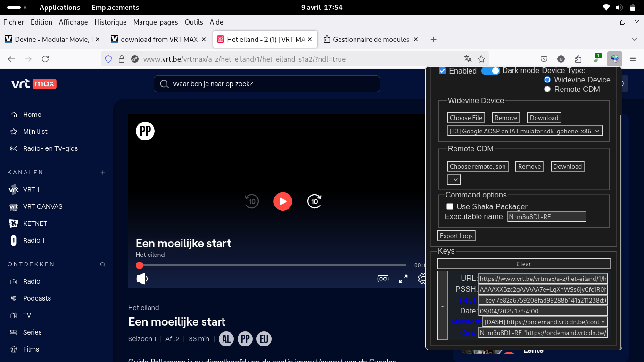Check the Use Shaka Packager box
The width and height of the screenshot is (644, 362).
click(x=450, y=206)
